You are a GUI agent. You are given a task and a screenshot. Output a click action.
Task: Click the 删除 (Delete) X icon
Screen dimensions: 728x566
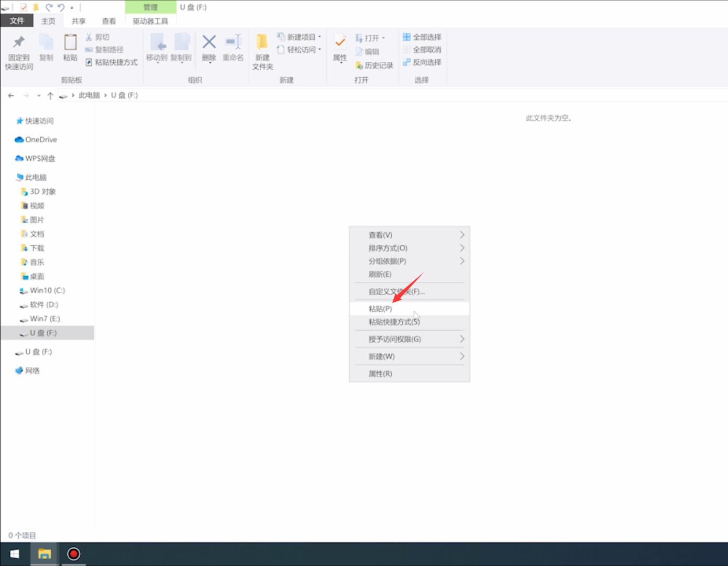tap(209, 41)
